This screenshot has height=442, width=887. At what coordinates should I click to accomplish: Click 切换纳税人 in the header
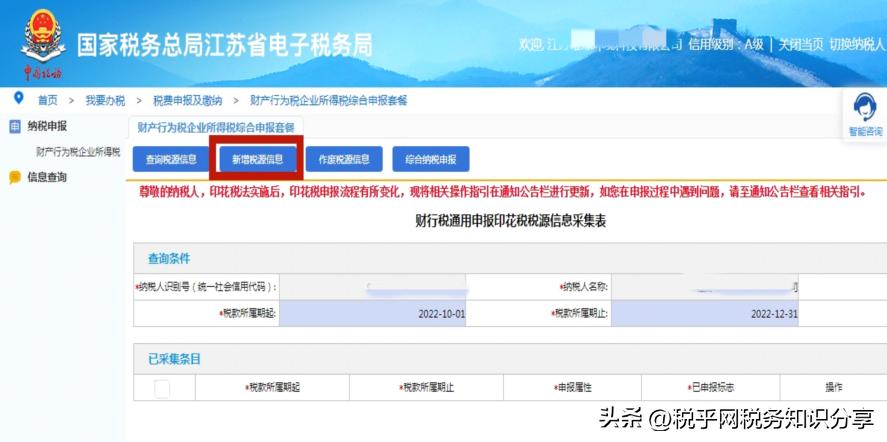coord(856,45)
